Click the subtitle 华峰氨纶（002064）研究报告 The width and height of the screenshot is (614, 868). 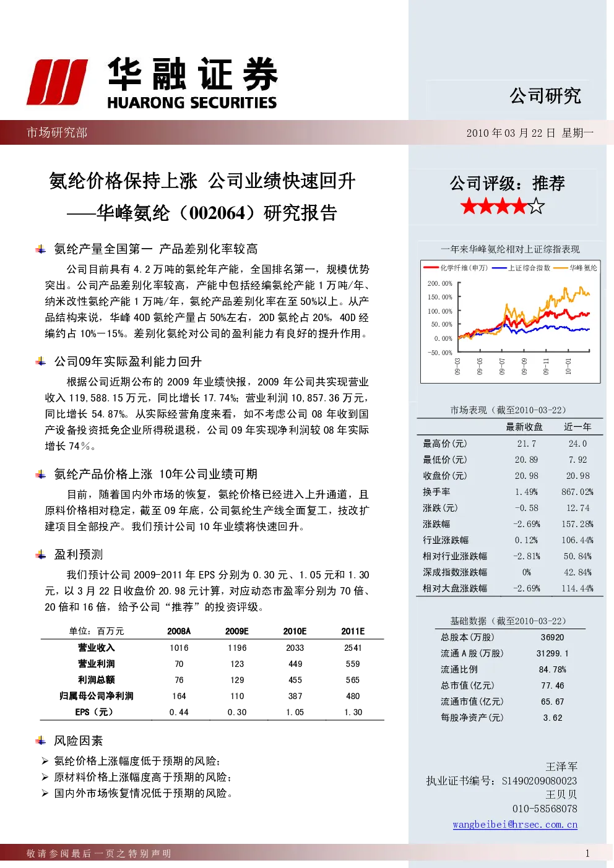(x=217, y=213)
